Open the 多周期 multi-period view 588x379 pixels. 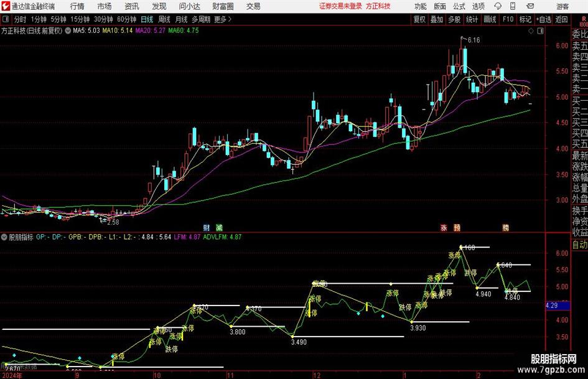click(x=201, y=19)
